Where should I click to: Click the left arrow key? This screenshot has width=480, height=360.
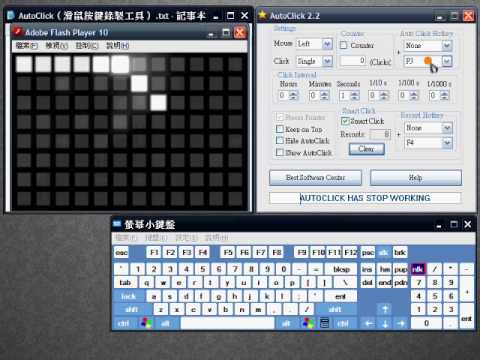(369, 323)
